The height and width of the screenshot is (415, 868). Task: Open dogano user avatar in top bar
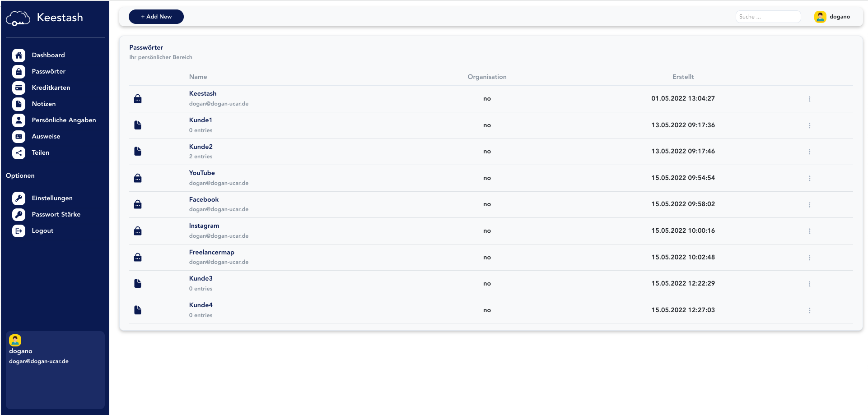(820, 17)
